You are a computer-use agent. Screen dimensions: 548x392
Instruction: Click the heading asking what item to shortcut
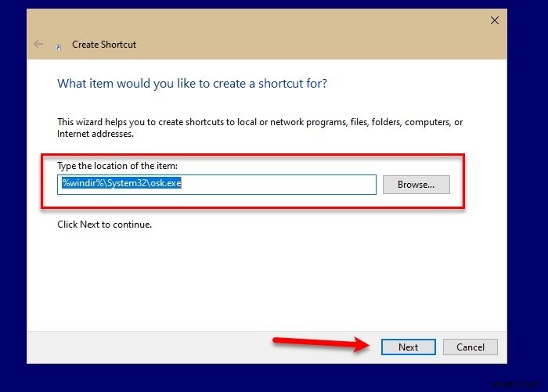pyautogui.click(x=193, y=83)
